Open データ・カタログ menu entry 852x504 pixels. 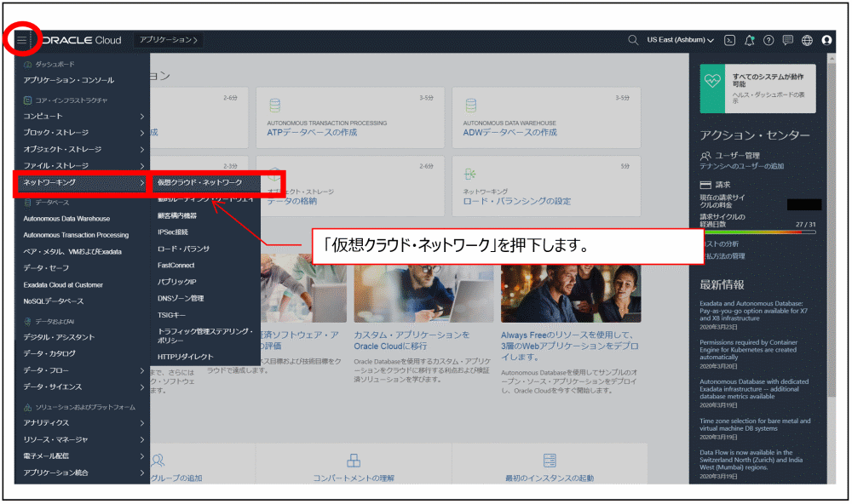pos(49,353)
